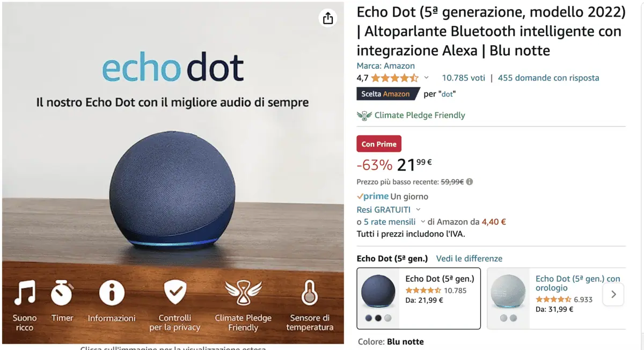Open Vedi le differenze link

469,259
